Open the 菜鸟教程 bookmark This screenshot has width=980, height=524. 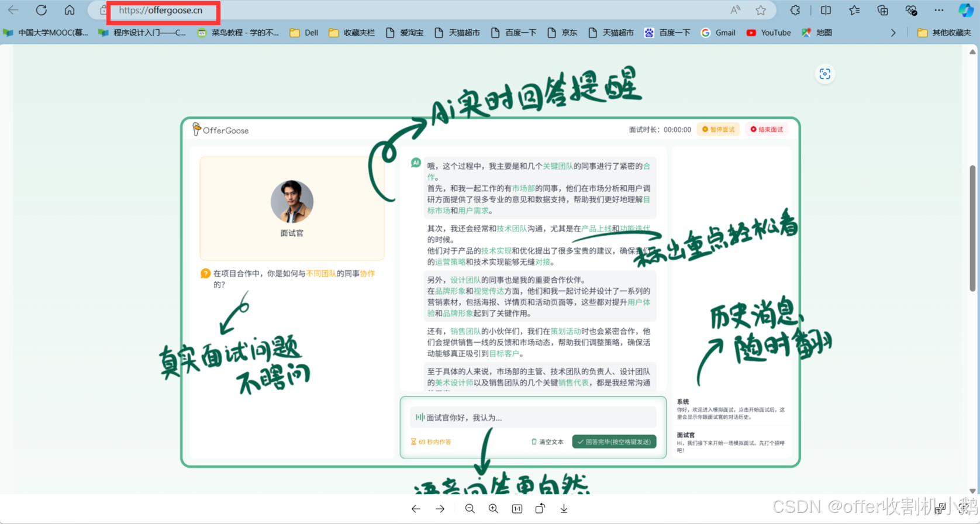pos(238,33)
